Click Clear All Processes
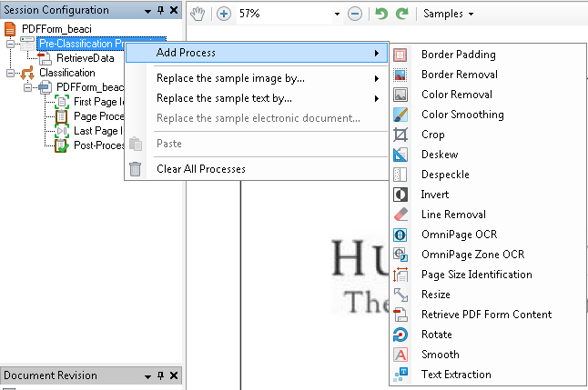Viewport: 588px width, 390px height. click(x=200, y=169)
